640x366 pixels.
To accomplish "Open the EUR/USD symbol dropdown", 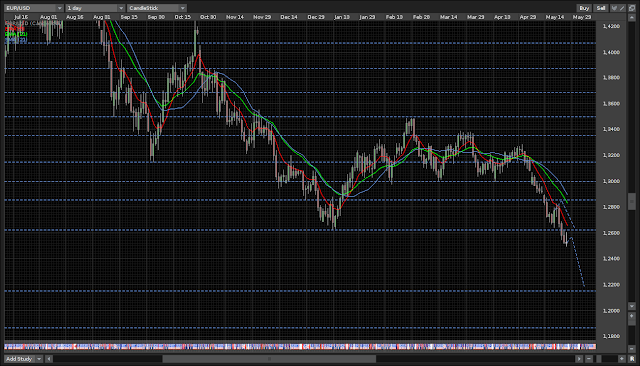I will tap(34, 8).
